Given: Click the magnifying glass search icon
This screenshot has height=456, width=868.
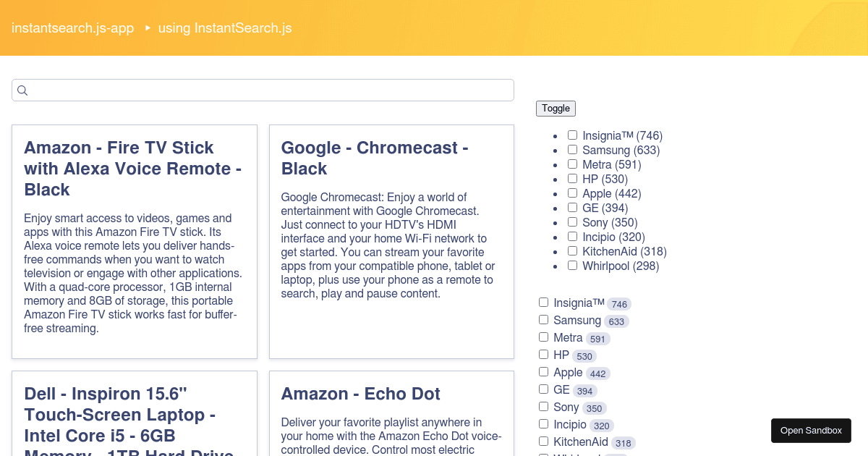Looking at the screenshot, I should 22,90.
